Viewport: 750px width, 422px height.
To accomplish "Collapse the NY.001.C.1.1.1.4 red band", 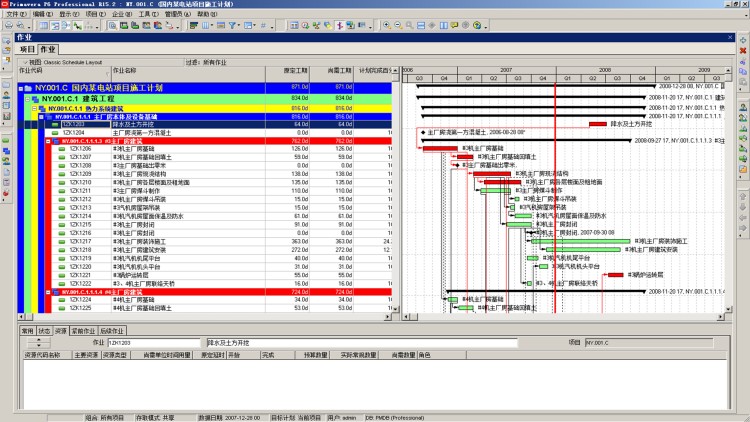I will 48,292.
